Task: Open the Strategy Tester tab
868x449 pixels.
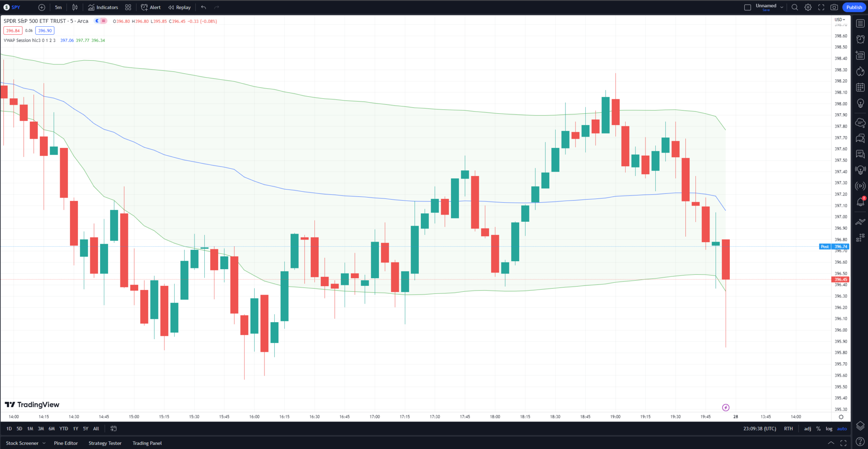Action: tap(105, 443)
